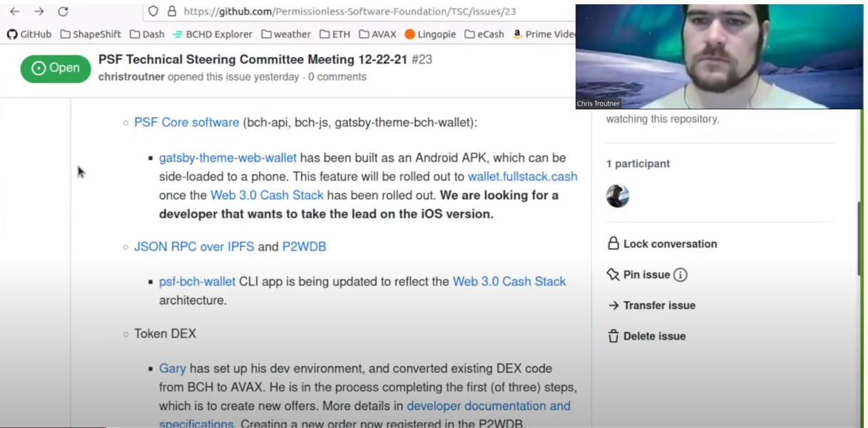Image resolution: width=868 pixels, height=428 pixels.
Task: Open the P2WDB link
Action: [x=304, y=247]
